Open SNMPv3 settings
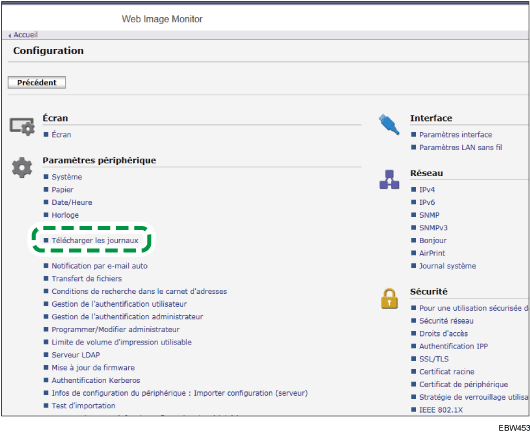The height and width of the screenshot is (433, 530). 433,228
